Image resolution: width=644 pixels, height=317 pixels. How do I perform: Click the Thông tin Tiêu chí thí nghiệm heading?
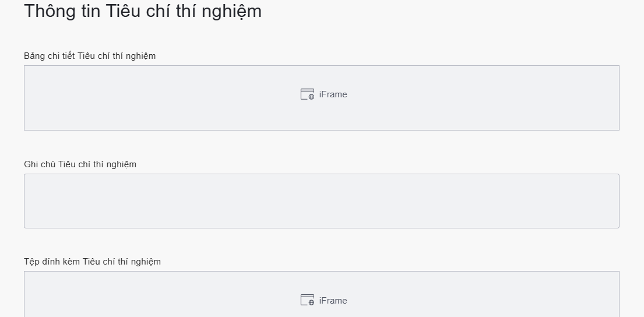(x=142, y=11)
